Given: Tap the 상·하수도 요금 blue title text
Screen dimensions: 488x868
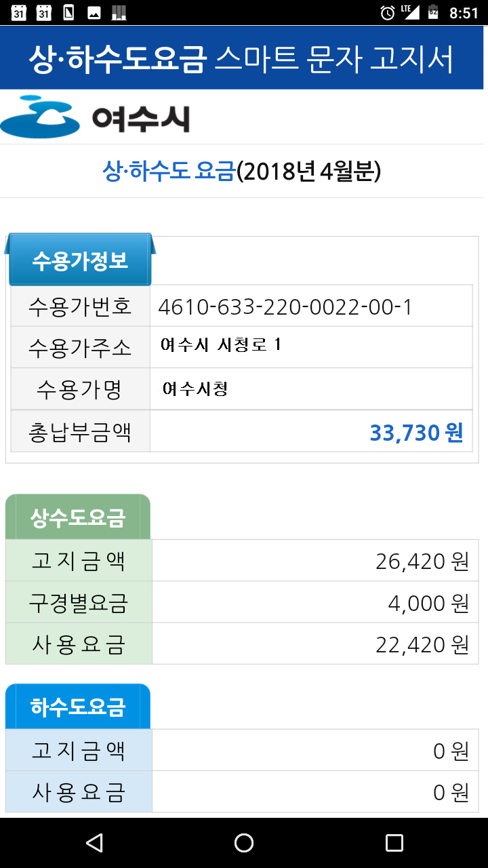Looking at the screenshot, I should [169, 171].
